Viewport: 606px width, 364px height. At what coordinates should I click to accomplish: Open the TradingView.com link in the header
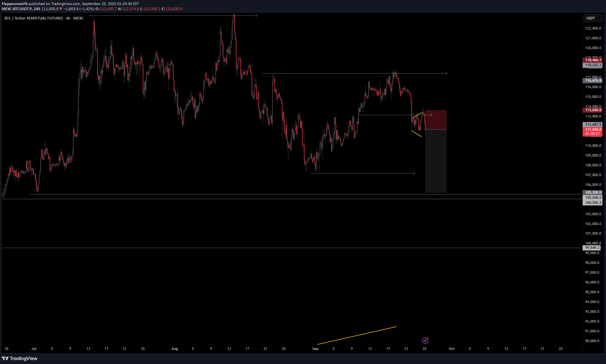[66, 3]
